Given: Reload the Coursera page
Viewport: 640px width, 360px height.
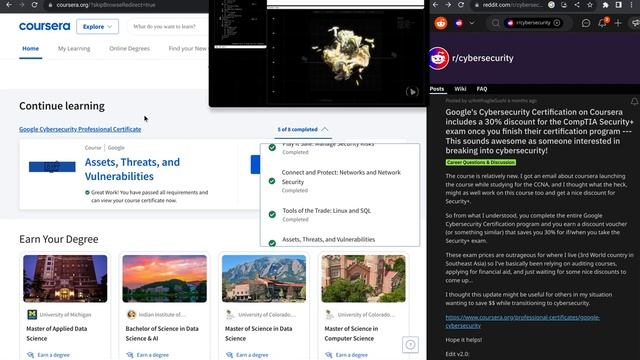Looking at the screenshot, I should tap(35, 5).
